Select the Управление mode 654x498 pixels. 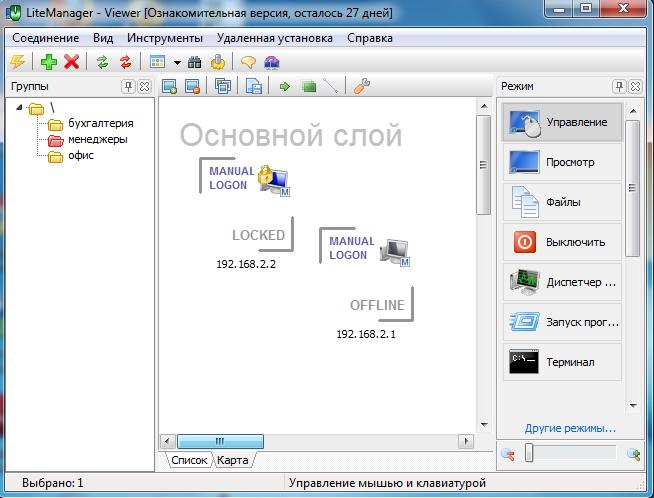(562, 122)
